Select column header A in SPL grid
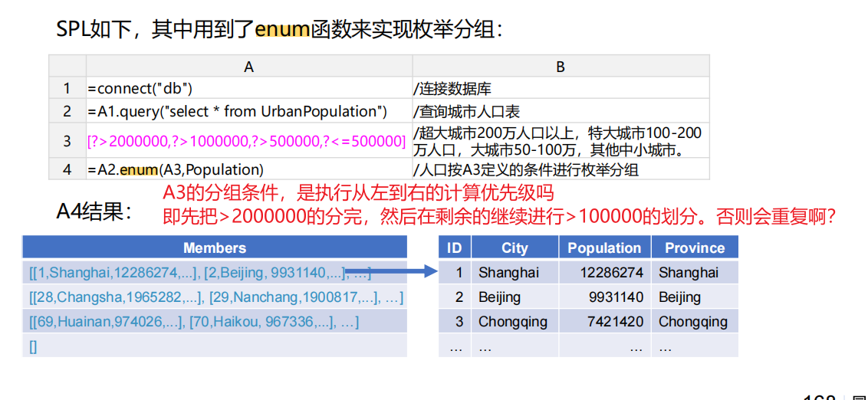The image size is (868, 400). click(x=248, y=67)
